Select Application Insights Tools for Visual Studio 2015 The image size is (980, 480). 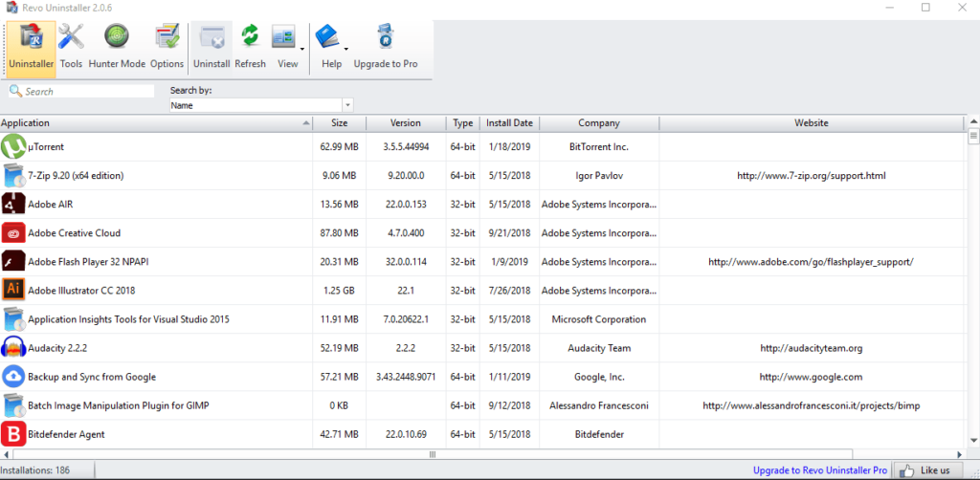click(129, 319)
